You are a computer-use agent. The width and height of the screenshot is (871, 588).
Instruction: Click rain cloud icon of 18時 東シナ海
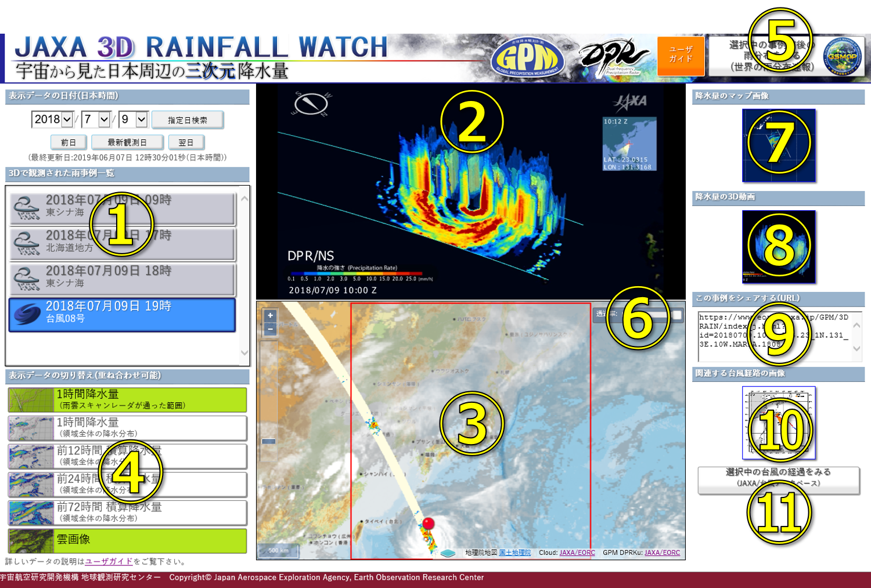(x=27, y=278)
